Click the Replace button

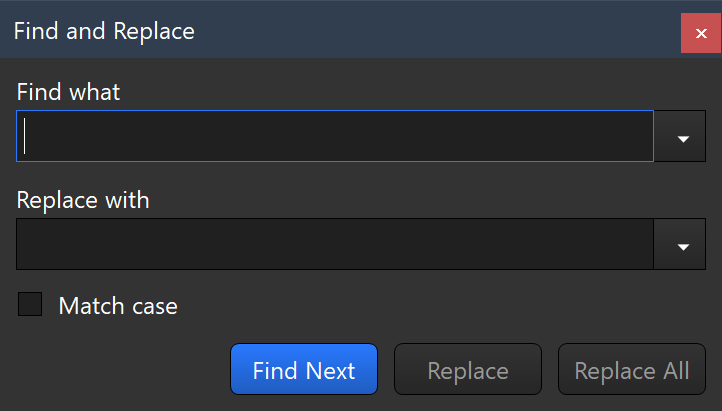coord(467,370)
